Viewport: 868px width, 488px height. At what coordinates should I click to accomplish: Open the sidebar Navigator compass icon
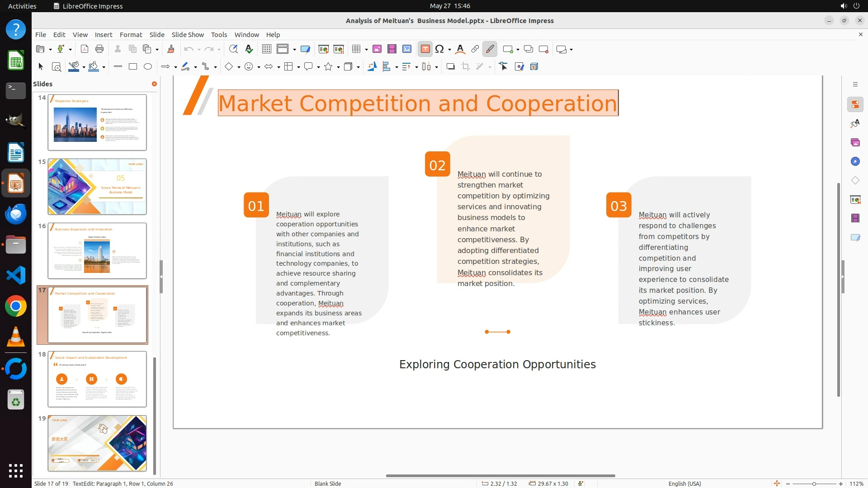(855, 162)
